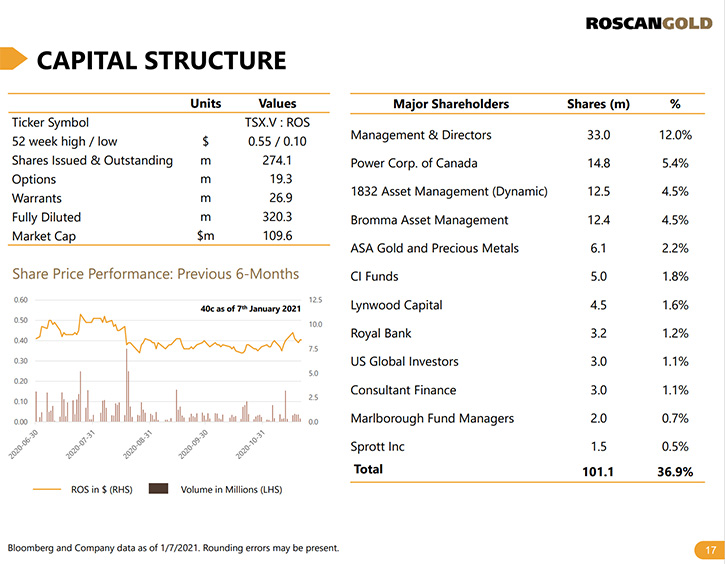
Task: Select the Total row label
Action: coord(368,469)
